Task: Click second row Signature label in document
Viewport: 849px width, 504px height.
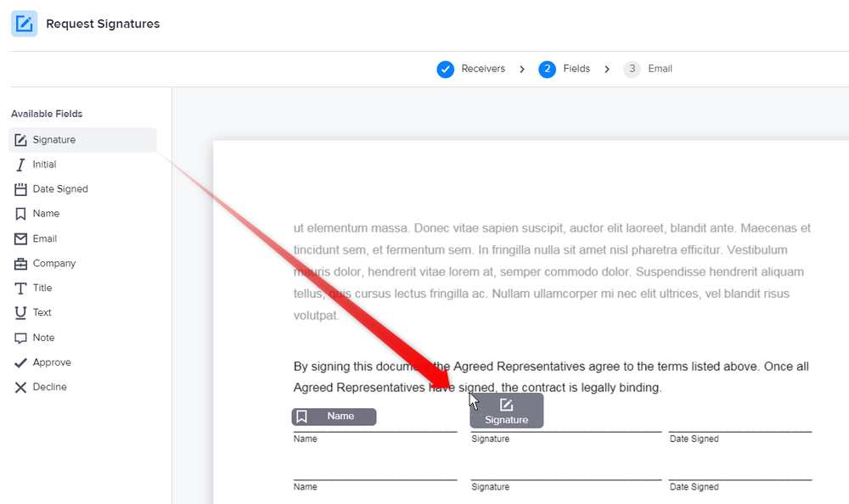Action: pyautogui.click(x=490, y=487)
